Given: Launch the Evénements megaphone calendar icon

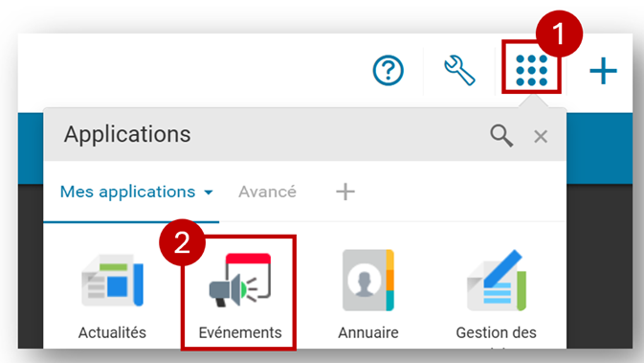Looking at the screenshot, I should tap(240, 280).
